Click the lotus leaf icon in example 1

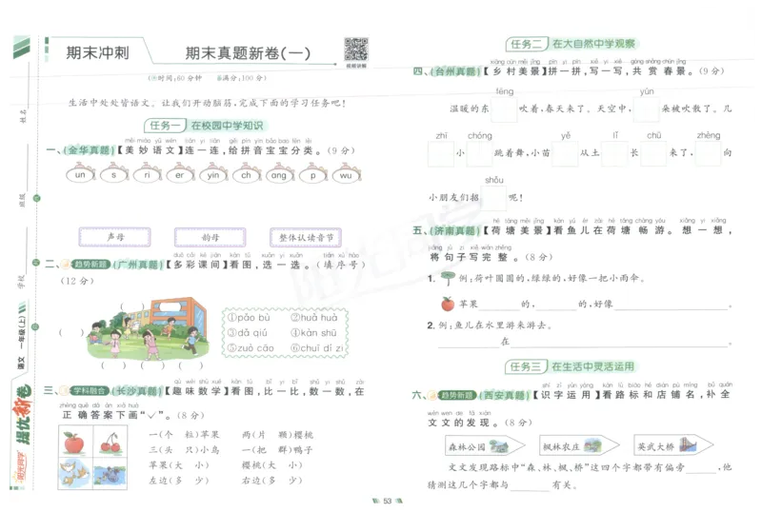(x=447, y=278)
